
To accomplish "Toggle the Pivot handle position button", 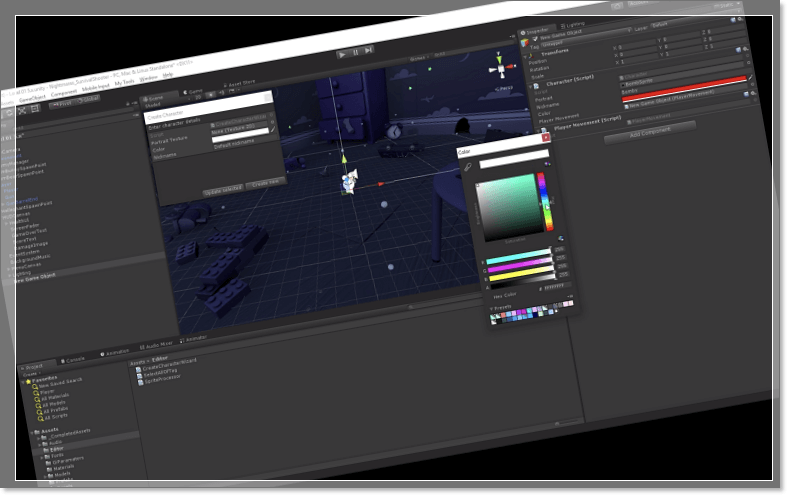I will 62,104.
